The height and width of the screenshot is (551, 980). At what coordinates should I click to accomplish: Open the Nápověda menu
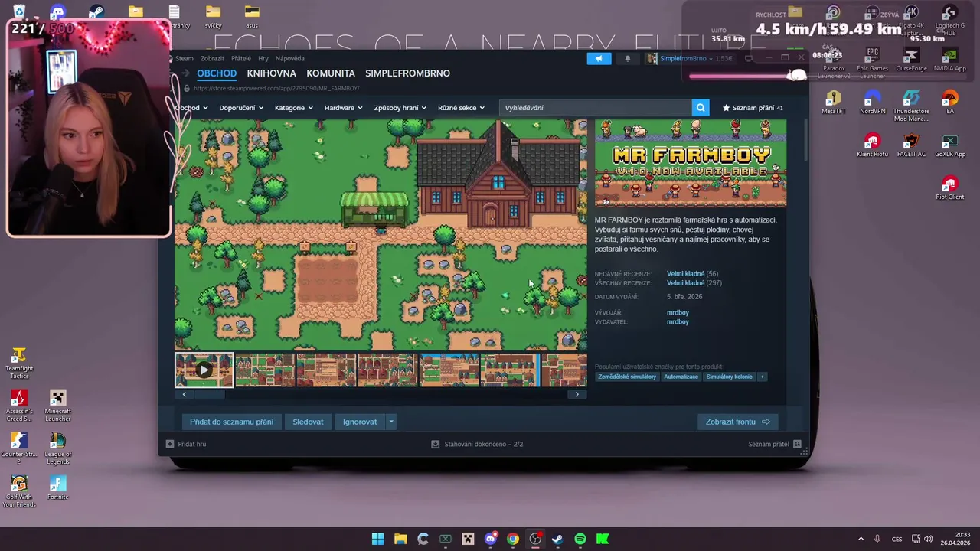click(x=290, y=58)
